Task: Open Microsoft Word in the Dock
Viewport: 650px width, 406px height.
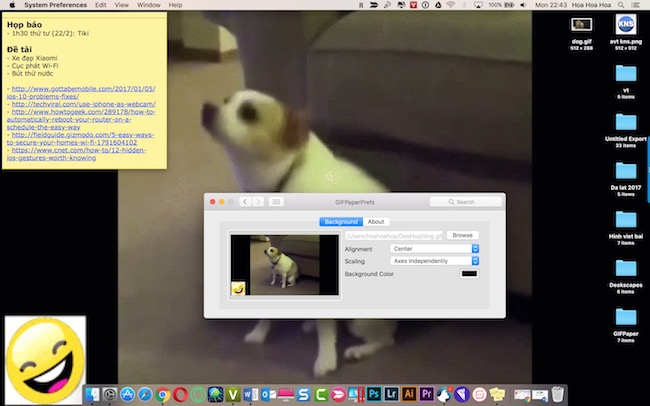Action: pos(251,394)
